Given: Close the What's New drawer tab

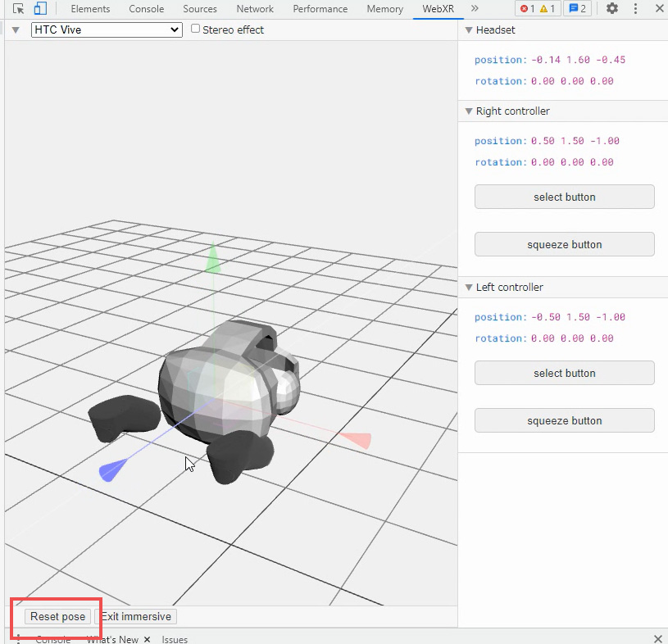Looking at the screenshot, I should click(x=148, y=639).
